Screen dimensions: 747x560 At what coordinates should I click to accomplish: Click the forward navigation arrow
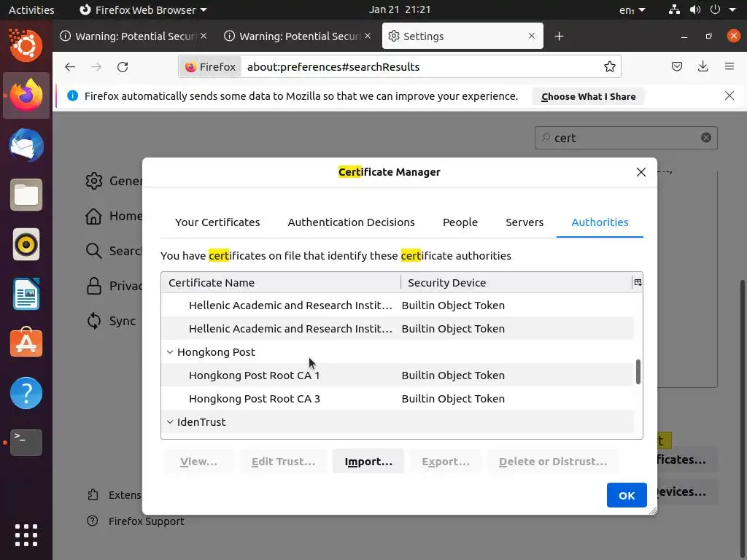click(x=96, y=66)
